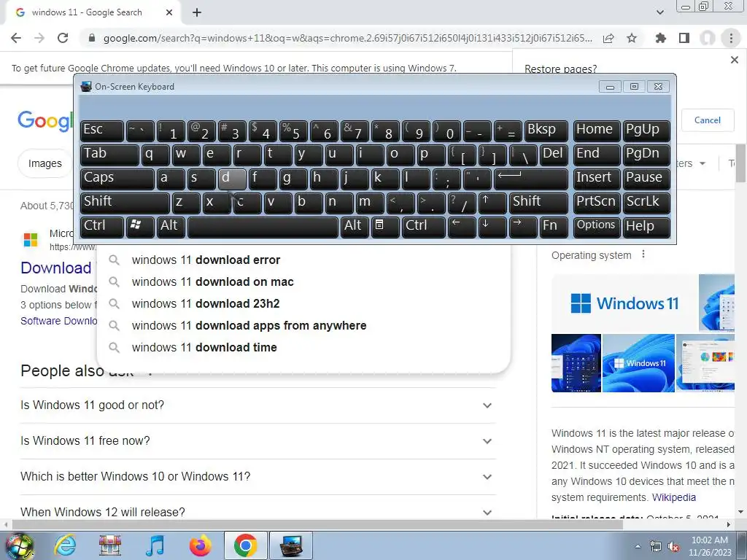Open the music player taskbar icon
The image size is (747, 560).
[x=155, y=545]
